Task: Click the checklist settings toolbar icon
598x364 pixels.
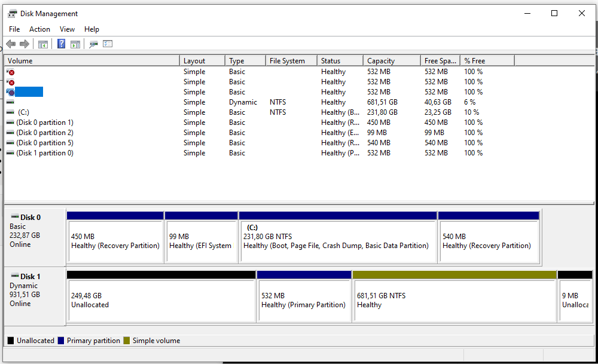Action: coord(108,44)
